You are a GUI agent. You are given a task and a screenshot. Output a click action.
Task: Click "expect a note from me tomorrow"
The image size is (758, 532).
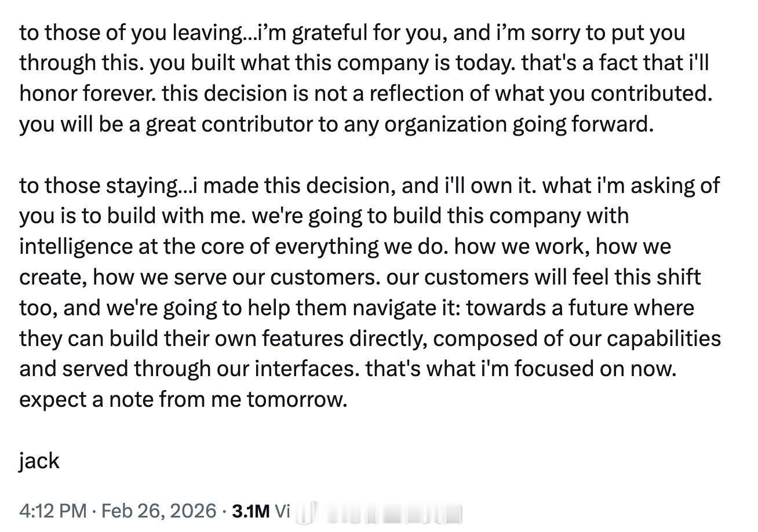[183, 399]
